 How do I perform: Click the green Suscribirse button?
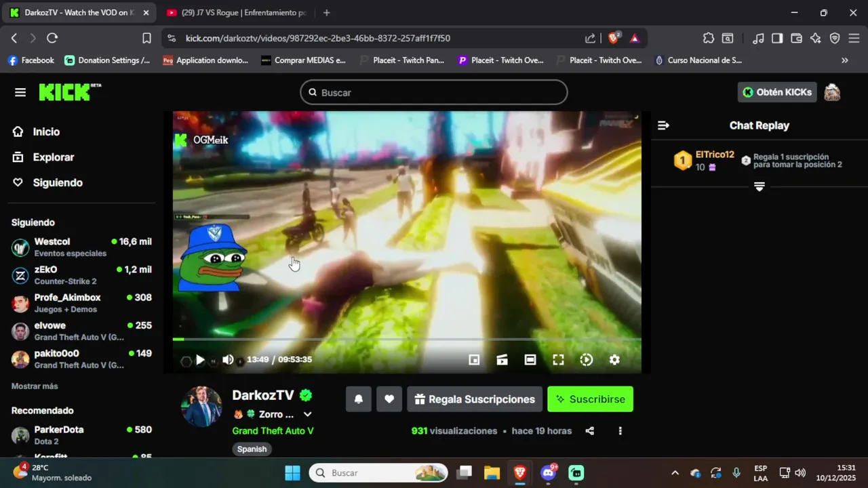(x=591, y=399)
